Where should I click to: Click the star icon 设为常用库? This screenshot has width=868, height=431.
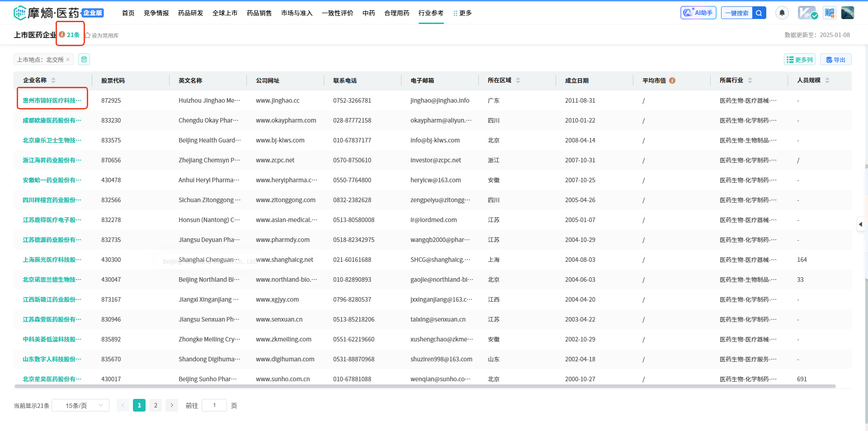(x=88, y=35)
